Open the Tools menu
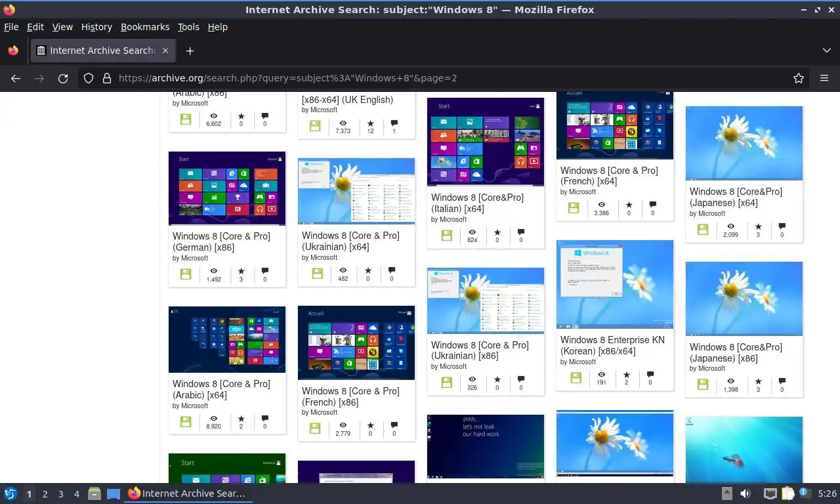 188,27
